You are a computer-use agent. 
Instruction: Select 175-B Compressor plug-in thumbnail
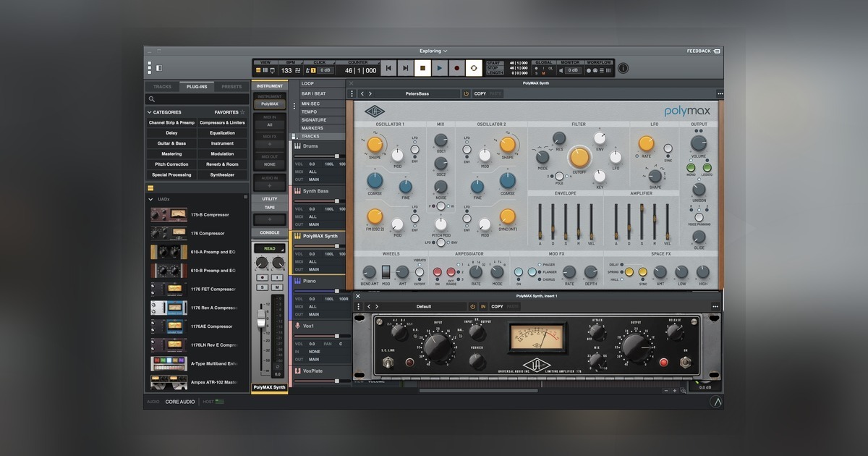tap(169, 215)
